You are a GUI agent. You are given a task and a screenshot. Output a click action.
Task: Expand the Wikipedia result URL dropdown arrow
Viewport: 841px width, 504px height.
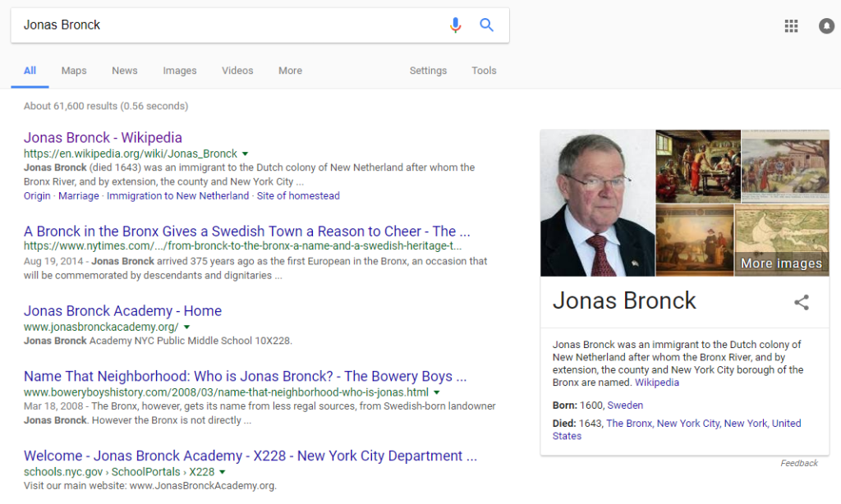[x=246, y=154]
